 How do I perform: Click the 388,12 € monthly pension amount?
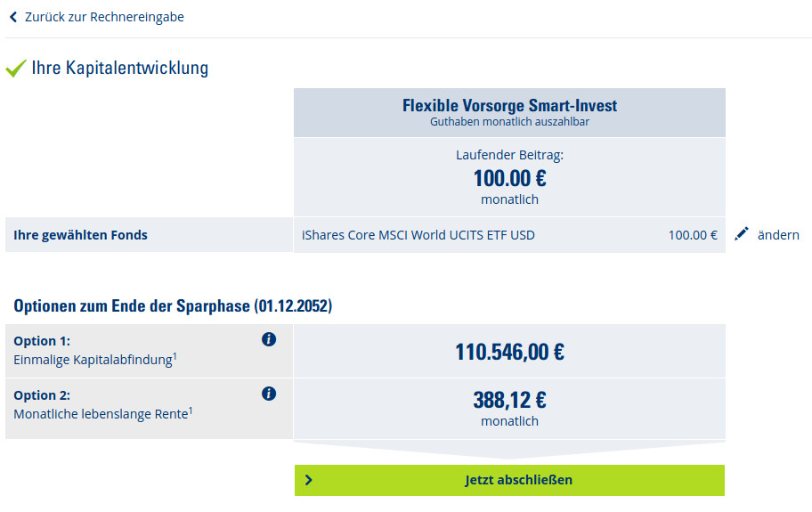pyautogui.click(x=509, y=401)
